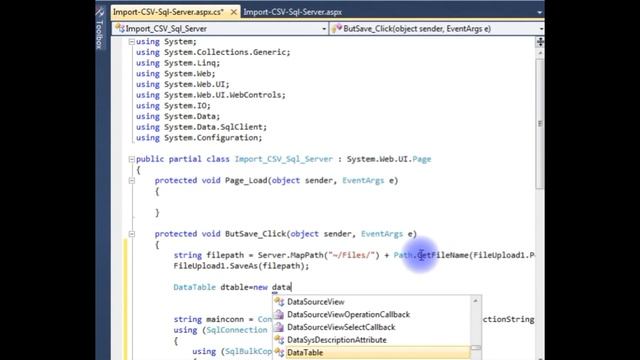Click the DataSourceView class icon
This screenshot has height=360, width=640.
pyautogui.click(x=279, y=302)
